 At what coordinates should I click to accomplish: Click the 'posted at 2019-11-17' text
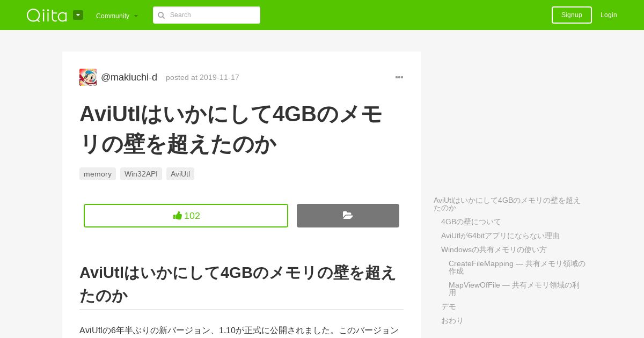click(202, 77)
